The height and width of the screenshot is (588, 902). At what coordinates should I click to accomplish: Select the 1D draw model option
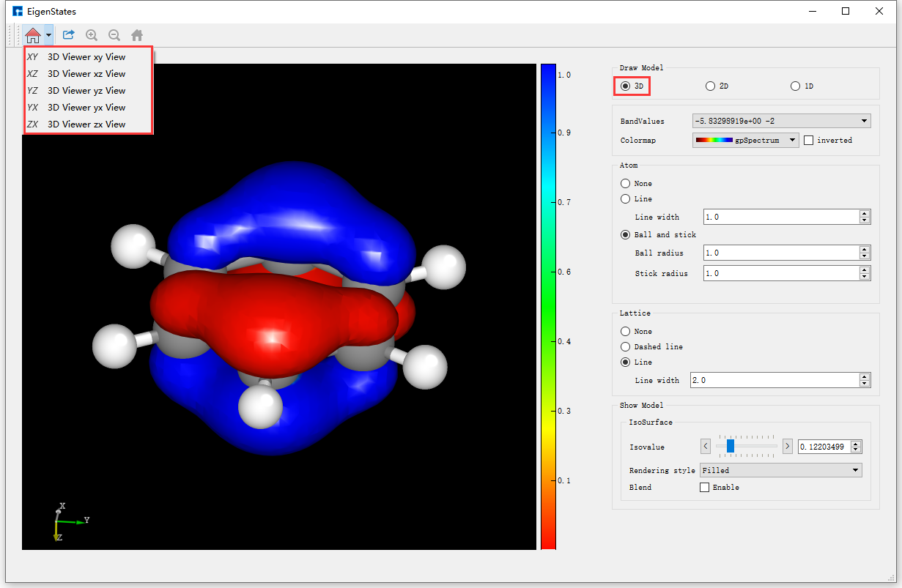point(795,86)
